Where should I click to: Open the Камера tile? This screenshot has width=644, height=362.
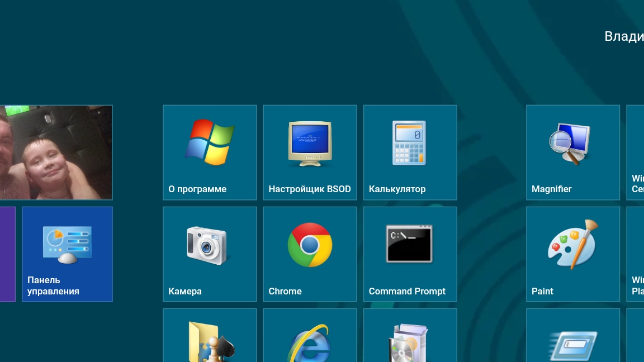pos(210,254)
